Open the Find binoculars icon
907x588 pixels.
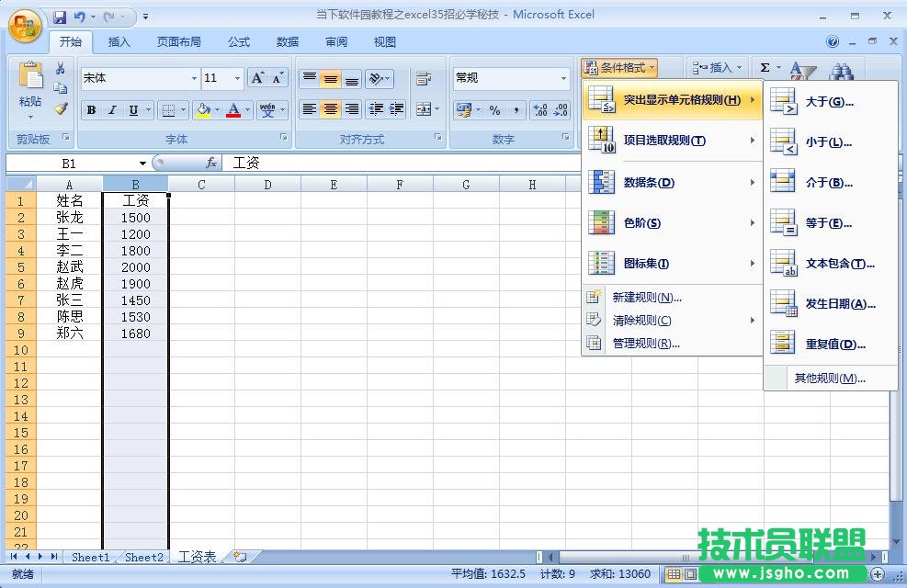click(x=842, y=72)
